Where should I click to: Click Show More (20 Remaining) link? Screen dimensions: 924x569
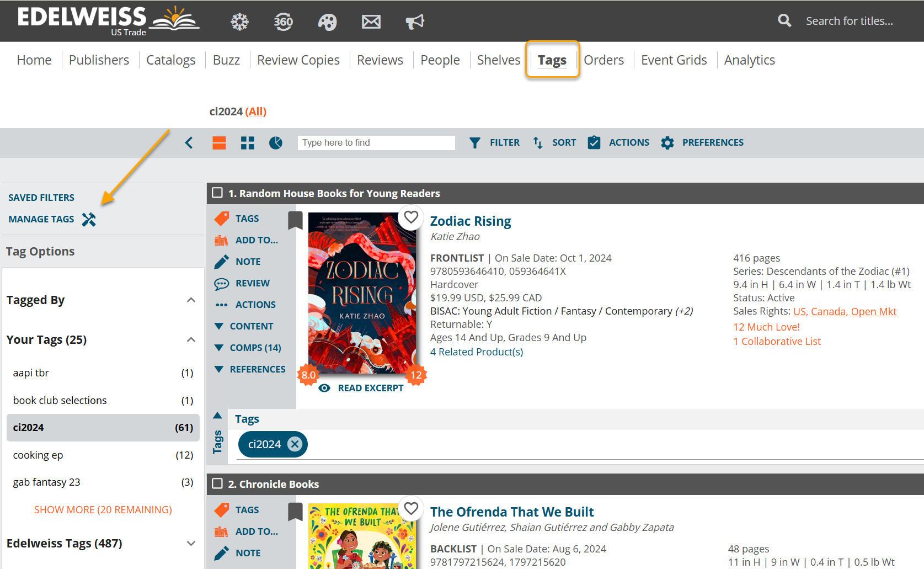point(103,510)
